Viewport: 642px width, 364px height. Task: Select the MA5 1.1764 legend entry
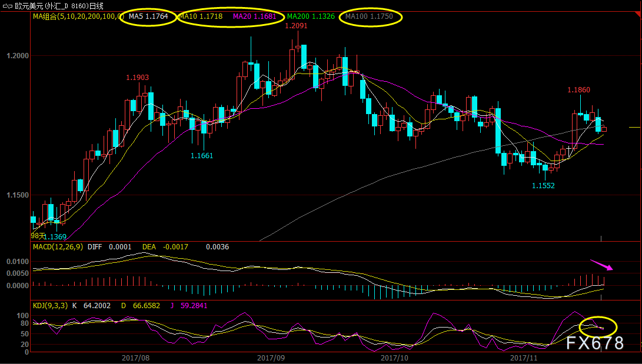click(x=148, y=16)
